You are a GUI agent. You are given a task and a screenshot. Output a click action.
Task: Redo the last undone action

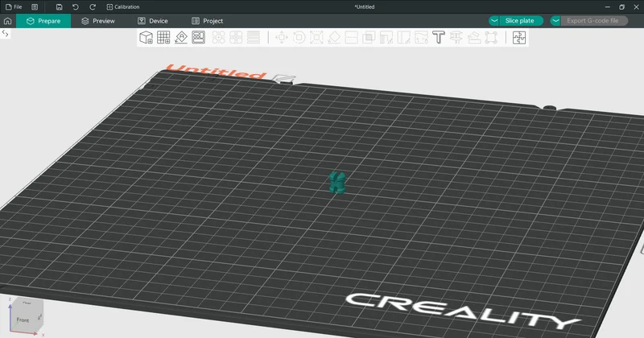click(93, 7)
